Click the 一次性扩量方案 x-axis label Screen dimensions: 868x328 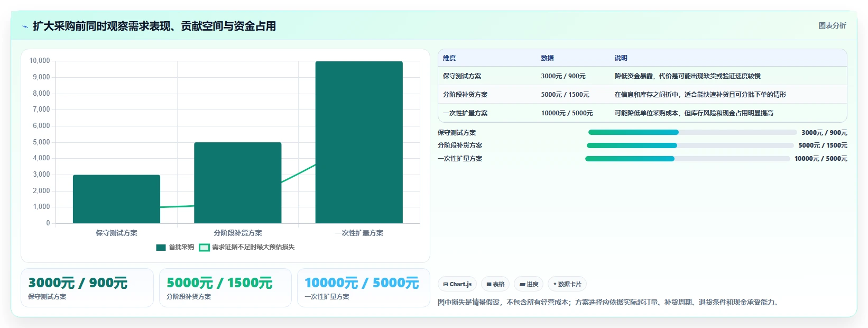pos(359,233)
